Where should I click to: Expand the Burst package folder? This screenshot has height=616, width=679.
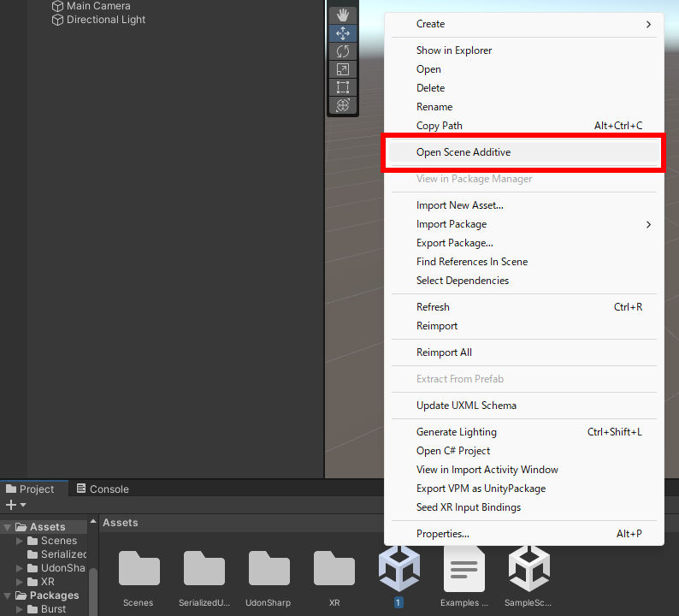pyautogui.click(x=19, y=609)
